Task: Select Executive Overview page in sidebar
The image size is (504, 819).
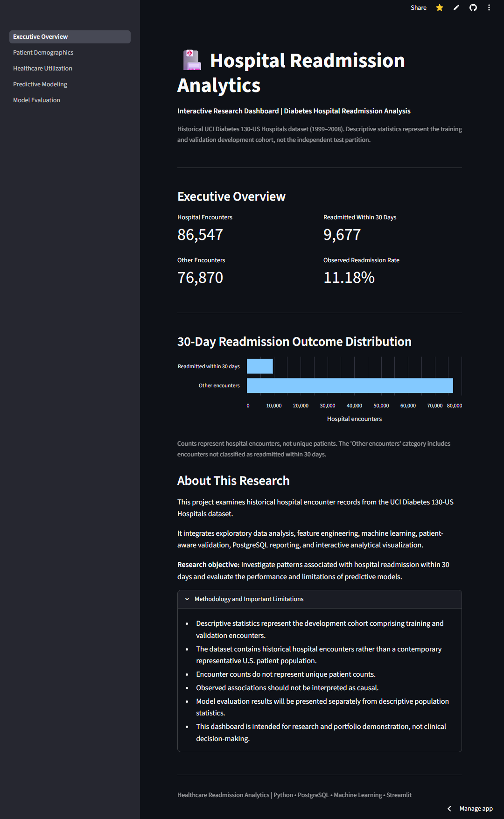Action: (x=70, y=37)
